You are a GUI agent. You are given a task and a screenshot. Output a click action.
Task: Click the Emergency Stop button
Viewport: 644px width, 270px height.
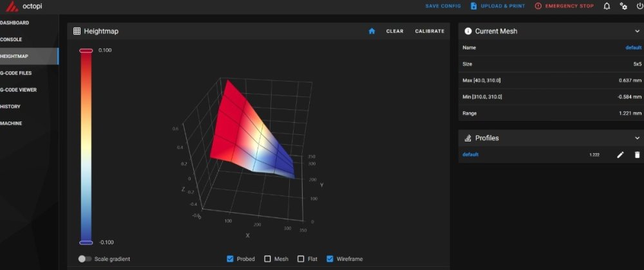click(x=564, y=6)
